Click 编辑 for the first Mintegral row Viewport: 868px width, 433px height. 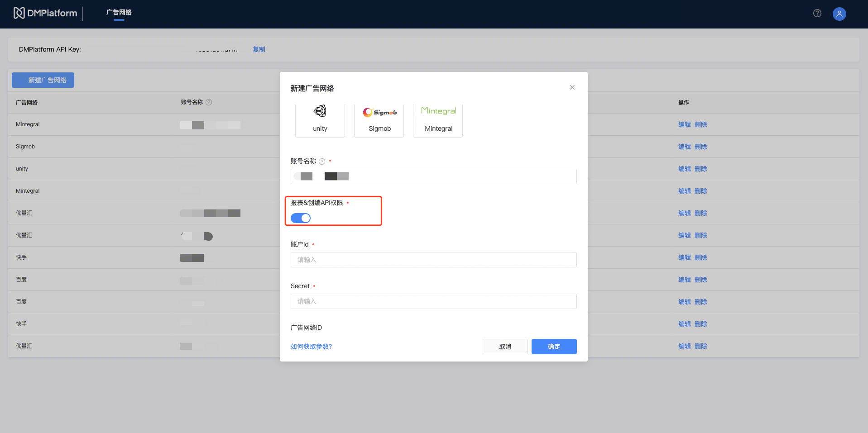pos(684,124)
